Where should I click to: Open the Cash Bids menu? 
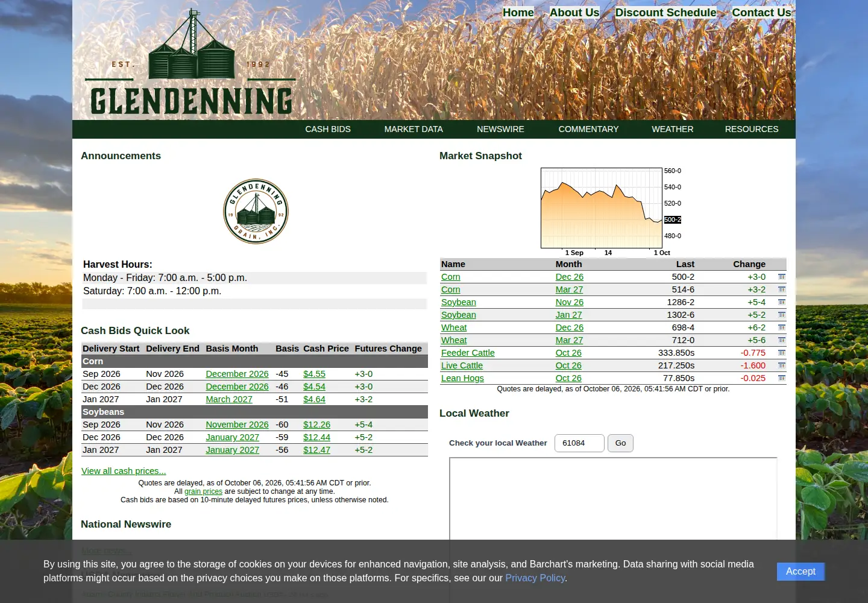(x=328, y=129)
